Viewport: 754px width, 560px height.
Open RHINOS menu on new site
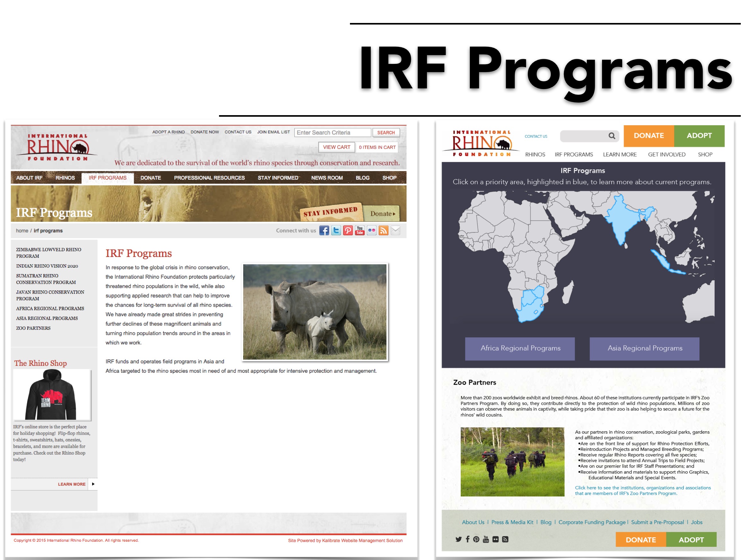point(535,154)
